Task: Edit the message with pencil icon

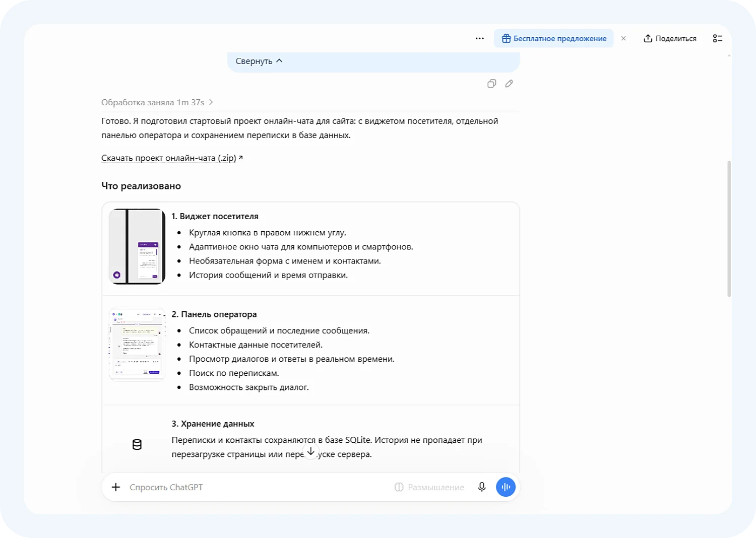Action: pyautogui.click(x=509, y=84)
